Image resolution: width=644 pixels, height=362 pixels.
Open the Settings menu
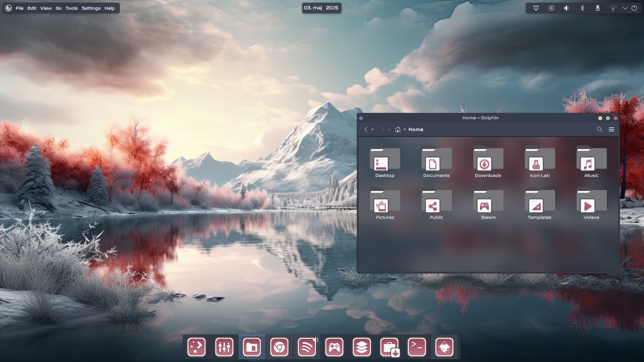91,8
